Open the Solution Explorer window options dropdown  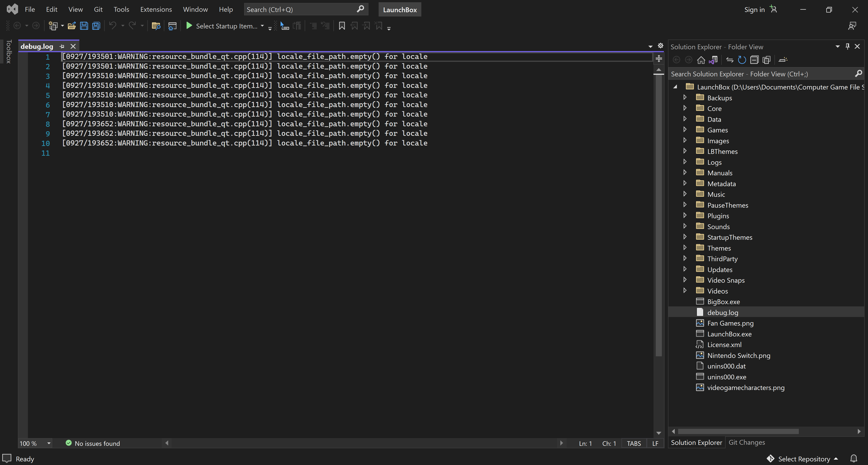click(837, 46)
